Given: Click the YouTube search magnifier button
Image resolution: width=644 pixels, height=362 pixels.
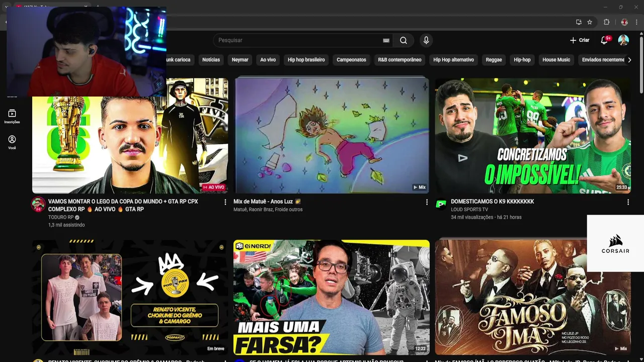Looking at the screenshot, I should click(404, 40).
